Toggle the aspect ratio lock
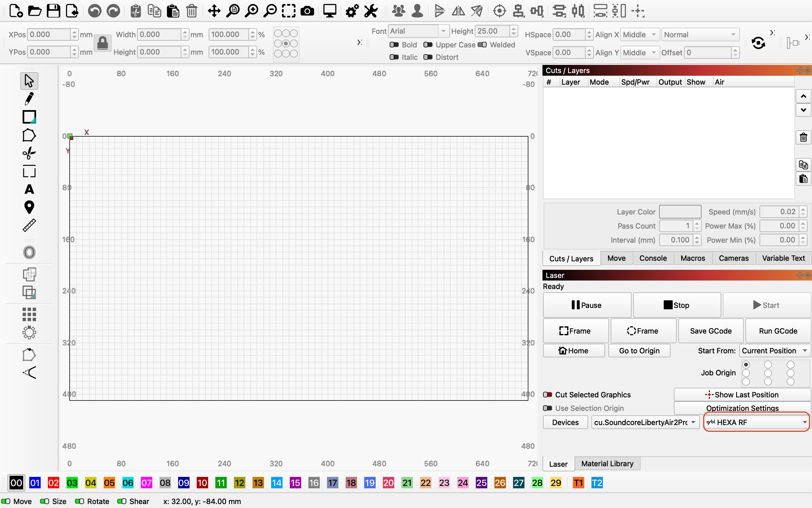Viewport: 812px width, 508px height. point(102,43)
